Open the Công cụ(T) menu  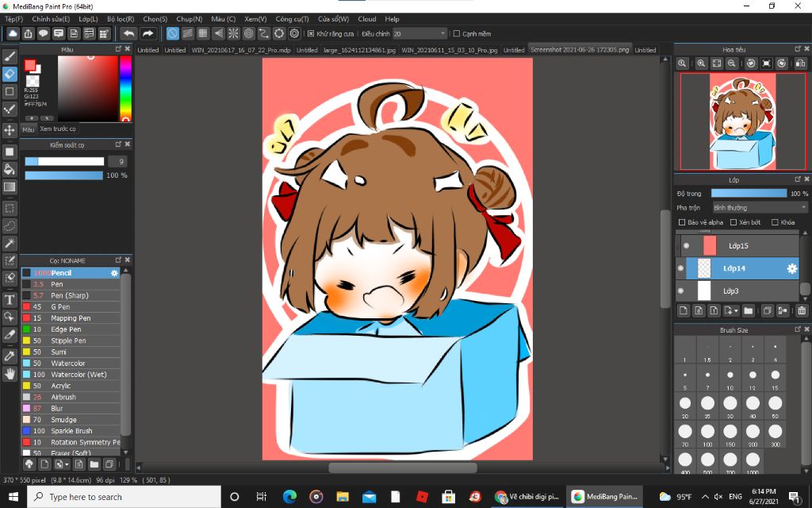292,19
